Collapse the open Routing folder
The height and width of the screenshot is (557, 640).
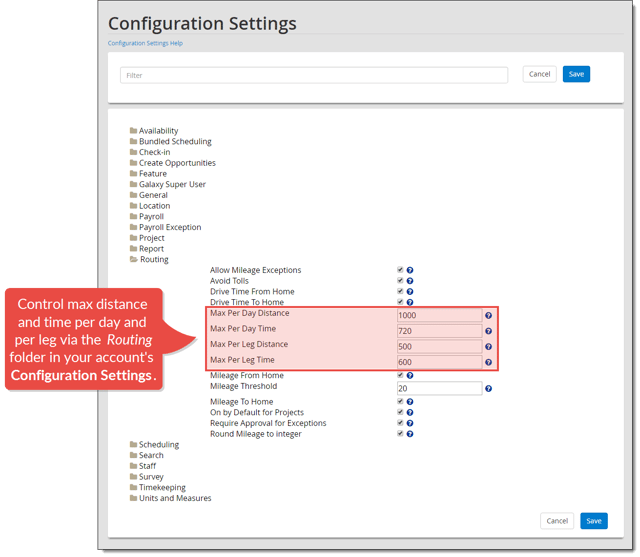(x=149, y=259)
